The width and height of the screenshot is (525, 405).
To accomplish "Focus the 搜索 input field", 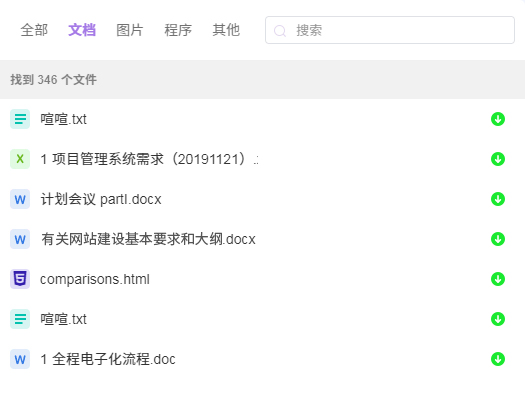I will 390,30.
